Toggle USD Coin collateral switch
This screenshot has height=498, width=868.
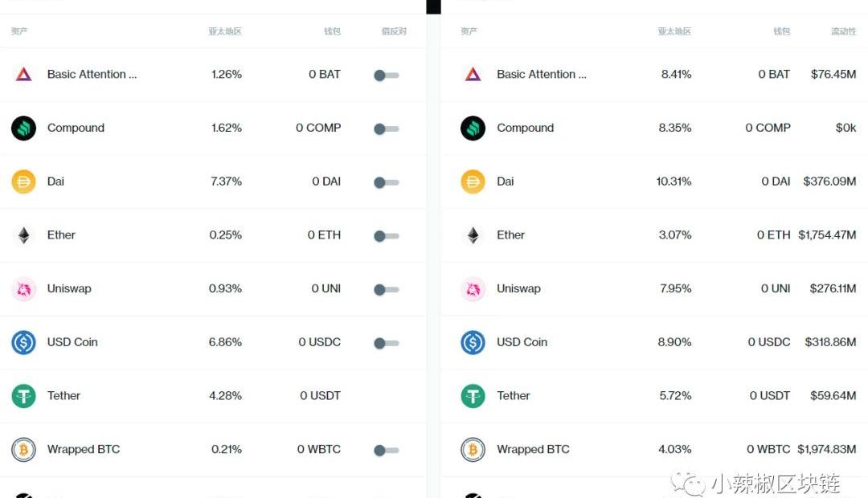[x=387, y=343]
